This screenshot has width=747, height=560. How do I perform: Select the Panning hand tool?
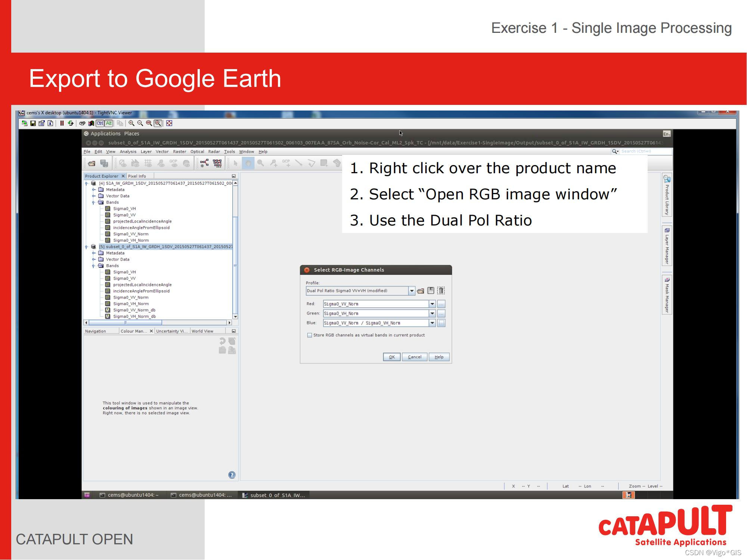point(248,163)
